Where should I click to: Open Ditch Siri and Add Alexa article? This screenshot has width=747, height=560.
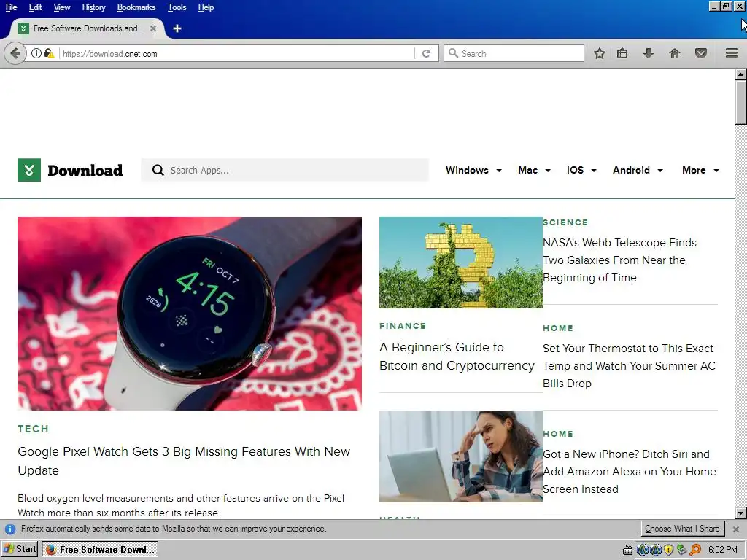click(630, 472)
